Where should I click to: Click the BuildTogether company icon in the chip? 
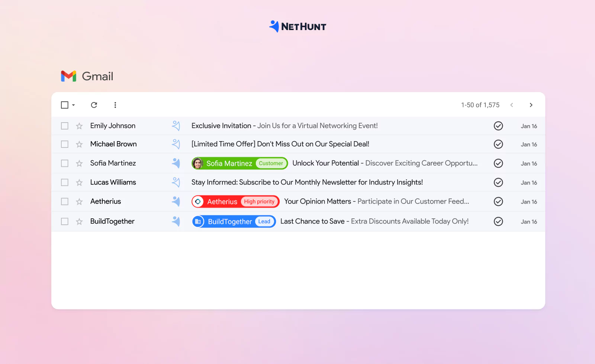[x=198, y=221]
